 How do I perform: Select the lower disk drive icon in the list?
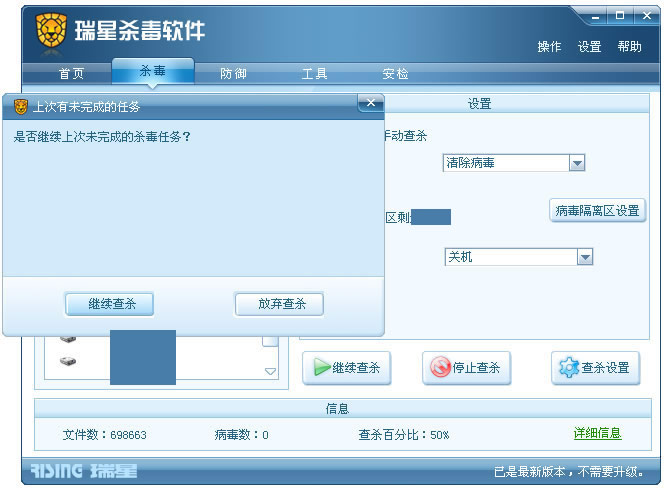click(68, 361)
